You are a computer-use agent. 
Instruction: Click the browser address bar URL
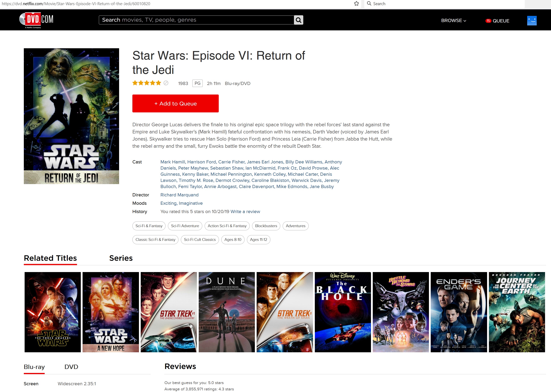tap(76, 4)
